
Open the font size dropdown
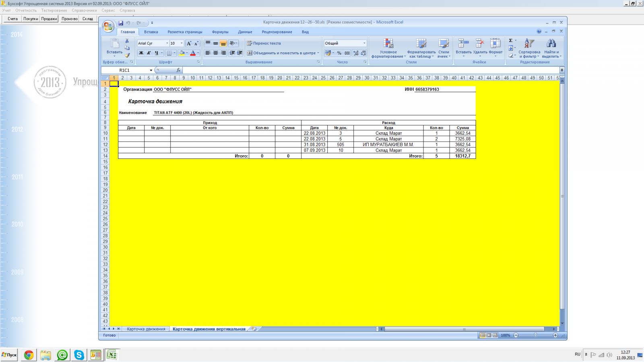(182, 43)
